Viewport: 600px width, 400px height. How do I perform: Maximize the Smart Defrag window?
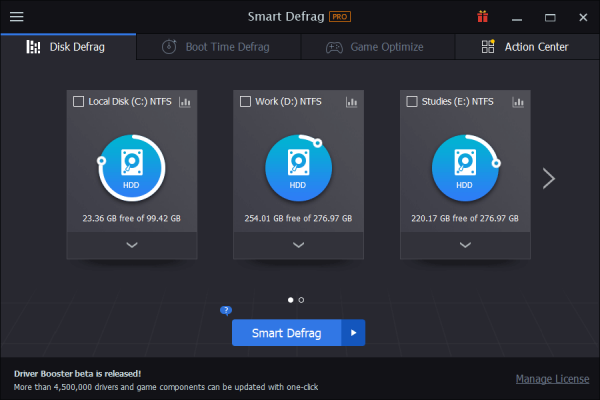pos(550,18)
